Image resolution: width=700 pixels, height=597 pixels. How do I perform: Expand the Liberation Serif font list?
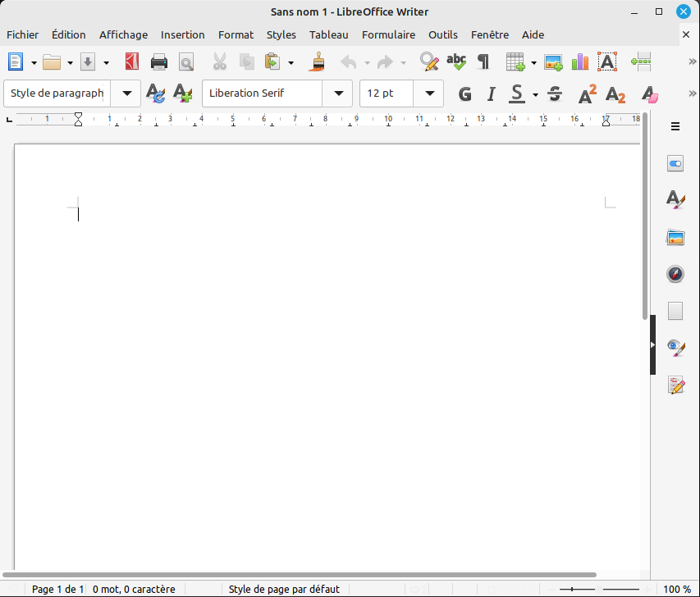pos(337,93)
